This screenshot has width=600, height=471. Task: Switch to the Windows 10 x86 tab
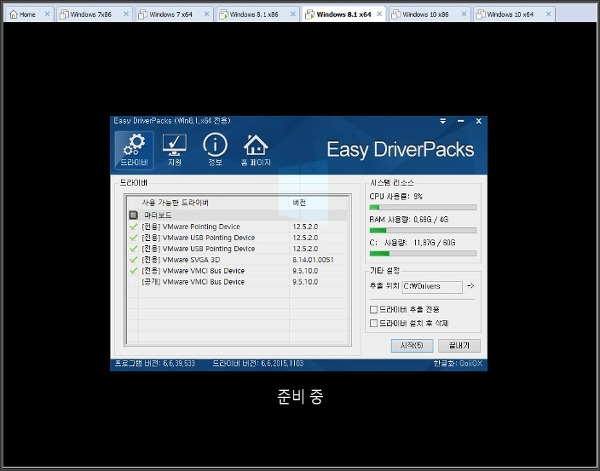pos(425,15)
